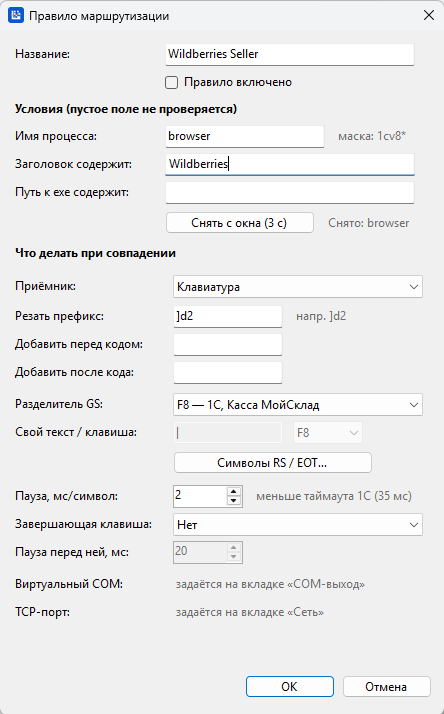Increase the Пауза мс/символ value with up arrow

234,491
